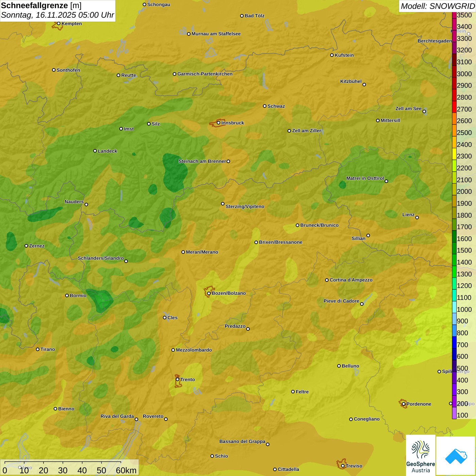Click the Murnau am Staffelsee label
Screen dimensions: 476x476
[216, 34]
